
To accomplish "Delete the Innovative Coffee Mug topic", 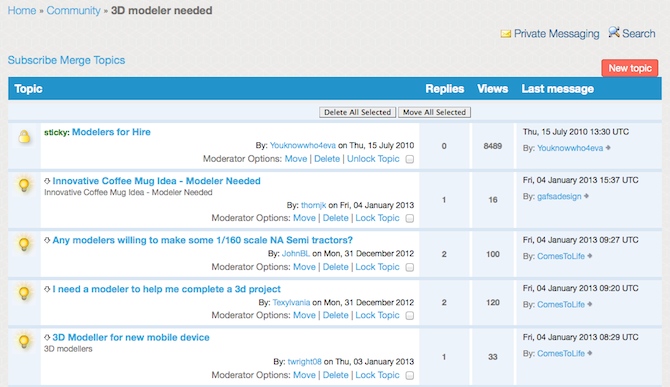I will 335,218.
